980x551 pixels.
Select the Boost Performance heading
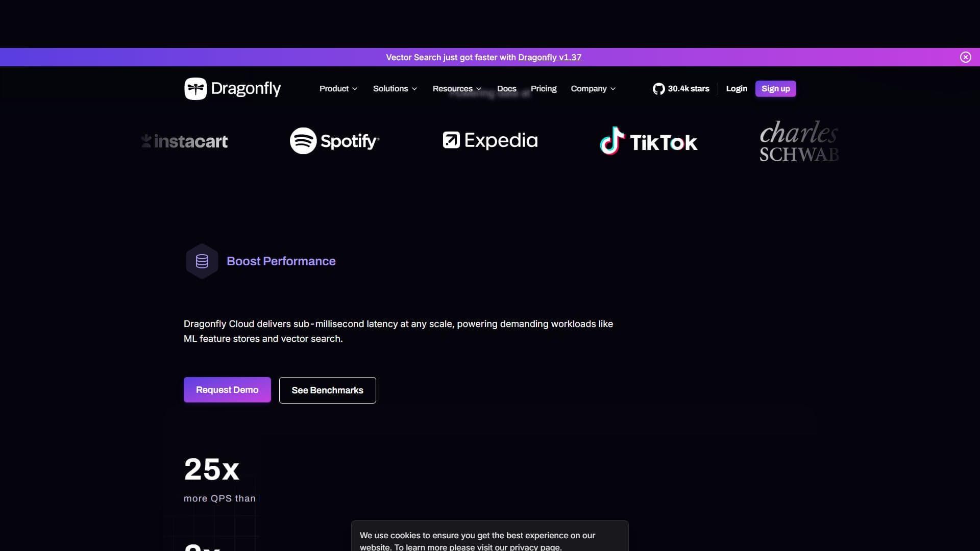click(x=281, y=261)
